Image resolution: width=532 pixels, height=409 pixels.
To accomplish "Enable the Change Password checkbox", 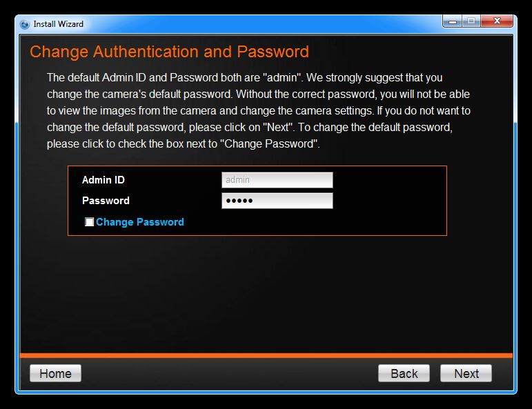I will 89,222.
